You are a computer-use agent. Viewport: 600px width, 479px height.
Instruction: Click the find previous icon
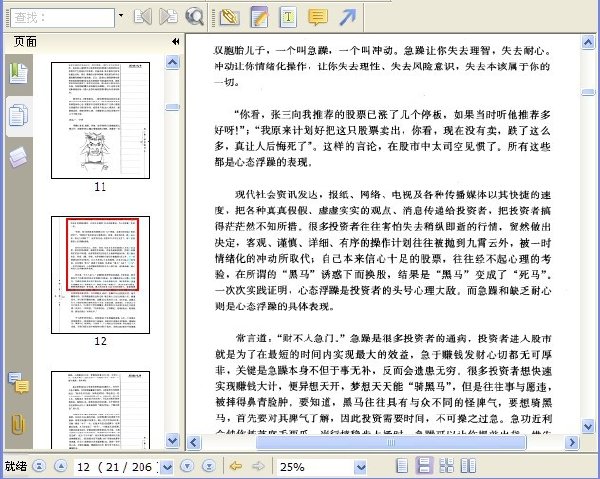click(x=143, y=17)
